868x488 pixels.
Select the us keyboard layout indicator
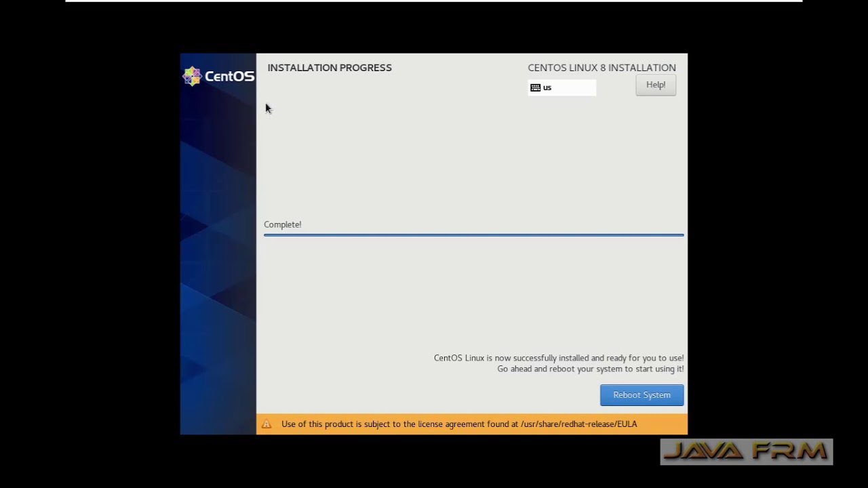pos(562,87)
